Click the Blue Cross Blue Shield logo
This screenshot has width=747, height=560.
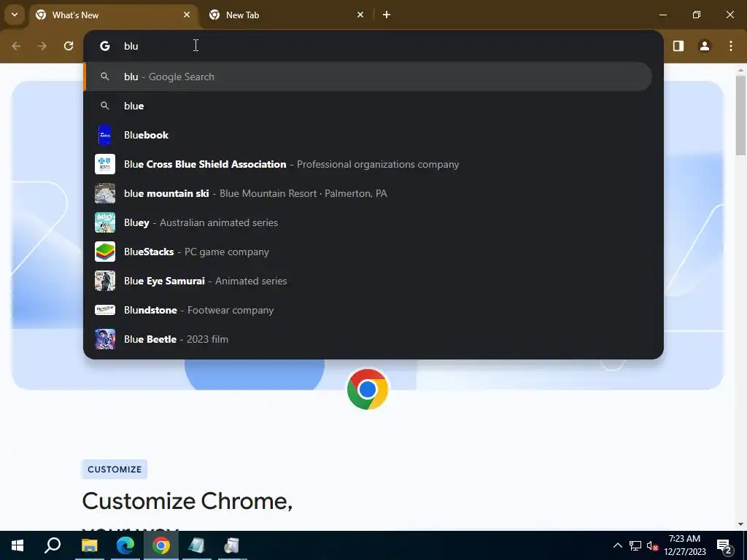point(105,164)
